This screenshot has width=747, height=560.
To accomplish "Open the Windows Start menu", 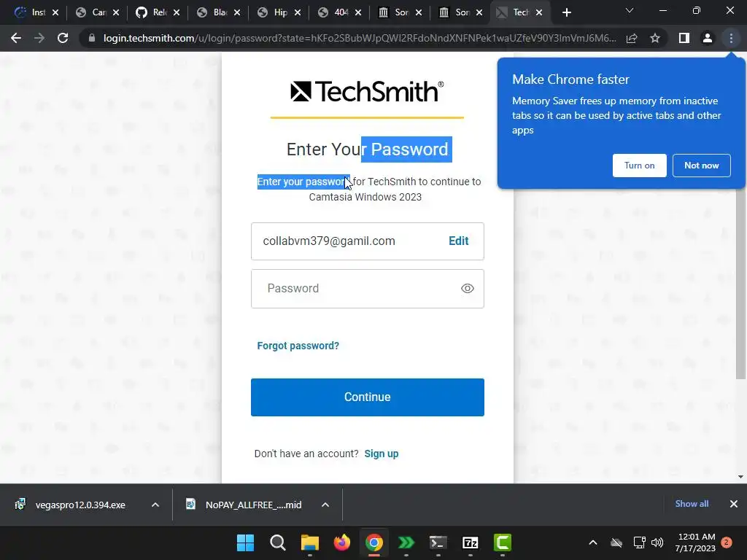I will pos(246,542).
